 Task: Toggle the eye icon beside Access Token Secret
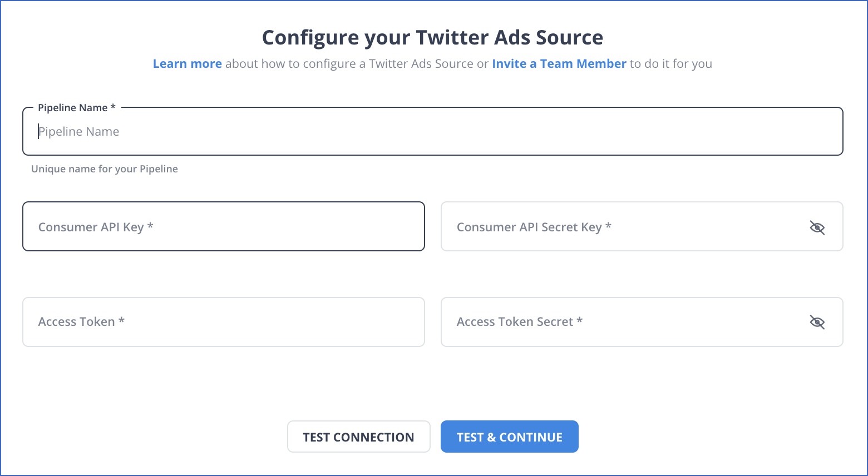pos(818,321)
